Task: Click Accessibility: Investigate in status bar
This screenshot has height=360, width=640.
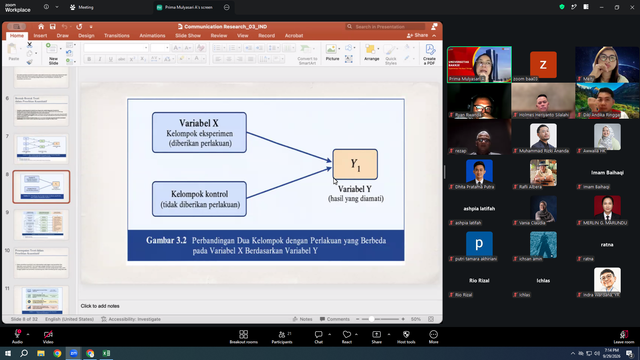Action: click(131, 319)
